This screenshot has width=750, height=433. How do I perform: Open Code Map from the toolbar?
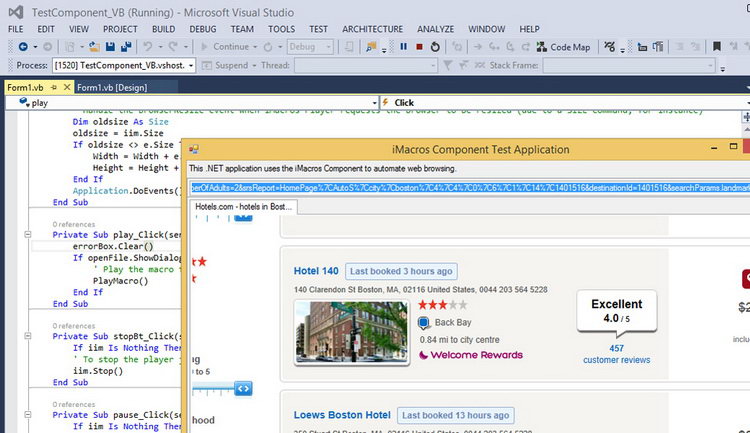(x=563, y=47)
